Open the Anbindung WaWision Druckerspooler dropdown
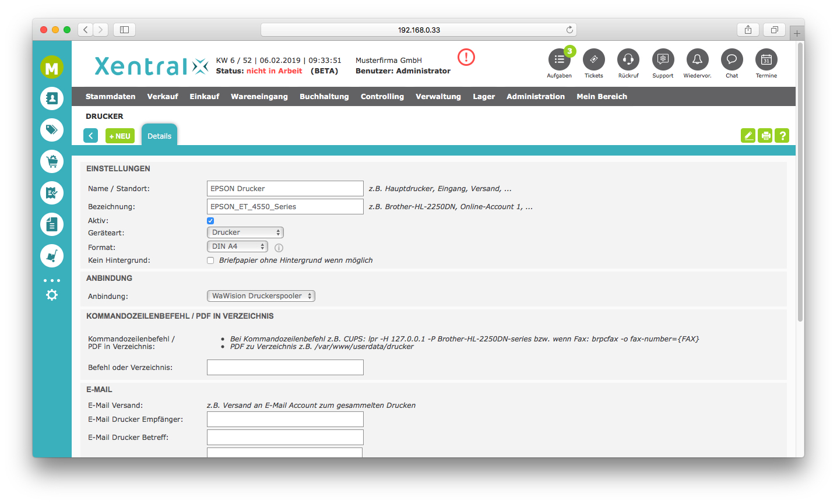The width and height of the screenshot is (837, 504). tap(261, 296)
